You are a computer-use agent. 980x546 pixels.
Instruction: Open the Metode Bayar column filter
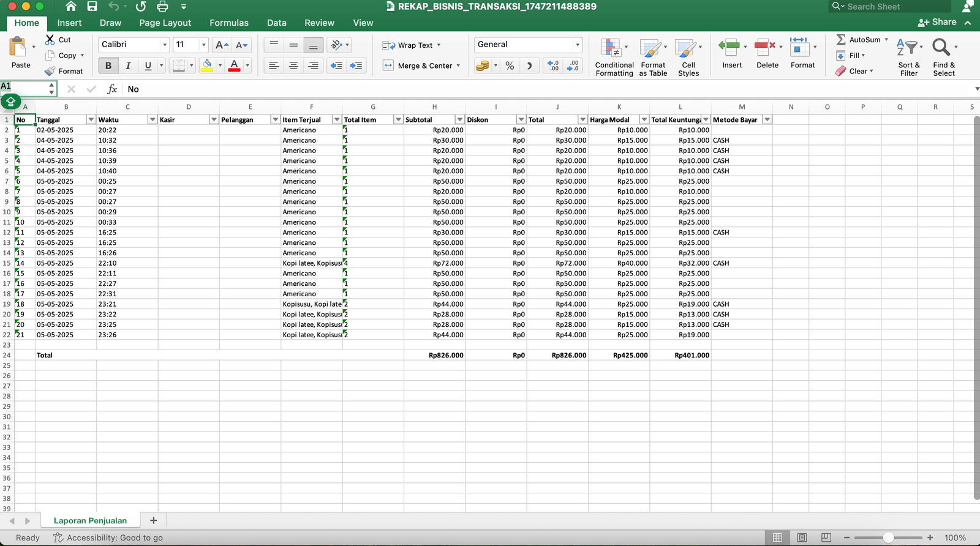click(767, 119)
